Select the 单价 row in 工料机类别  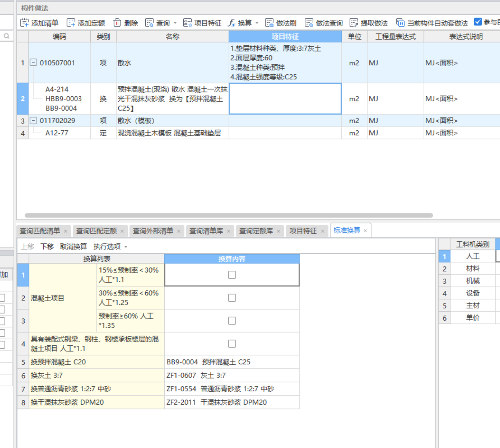click(473, 318)
